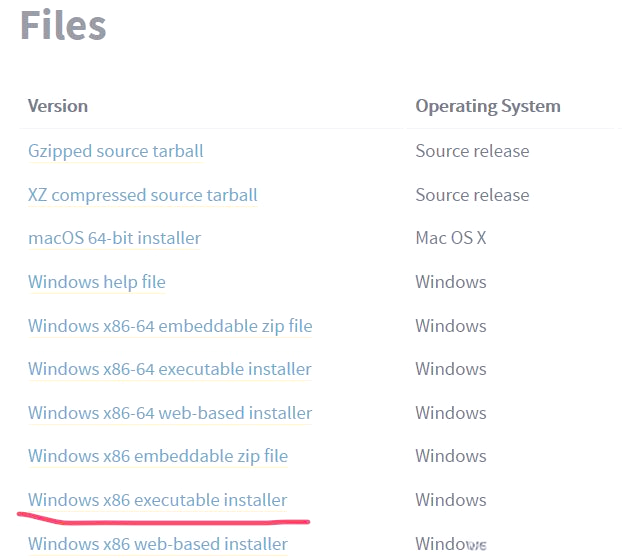Click Source release beside Gzipped source tarball

tap(472, 151)
